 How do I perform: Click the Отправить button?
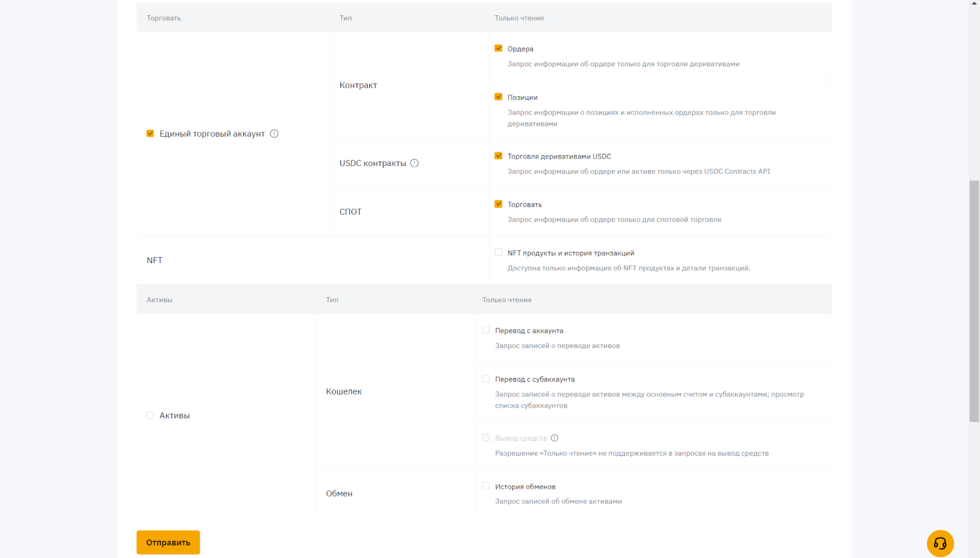168,542
